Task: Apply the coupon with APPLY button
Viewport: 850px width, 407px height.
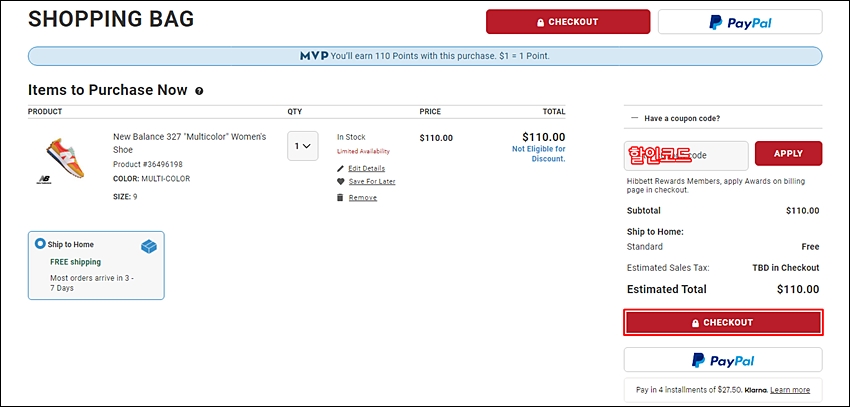Action: coord(788,153)
